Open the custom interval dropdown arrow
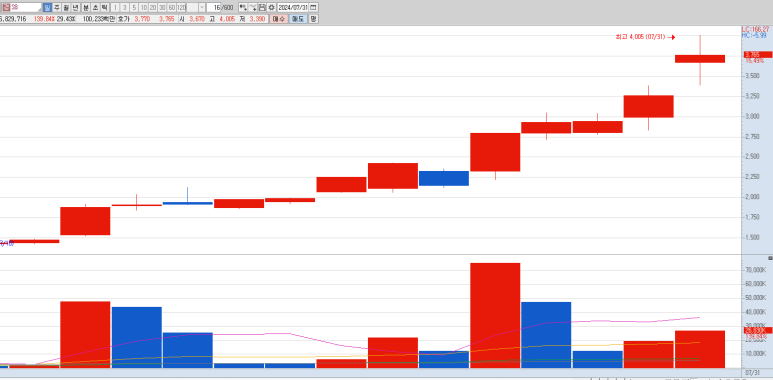The height and width of the screenshot is (380, 773). (x=202, y=7)
